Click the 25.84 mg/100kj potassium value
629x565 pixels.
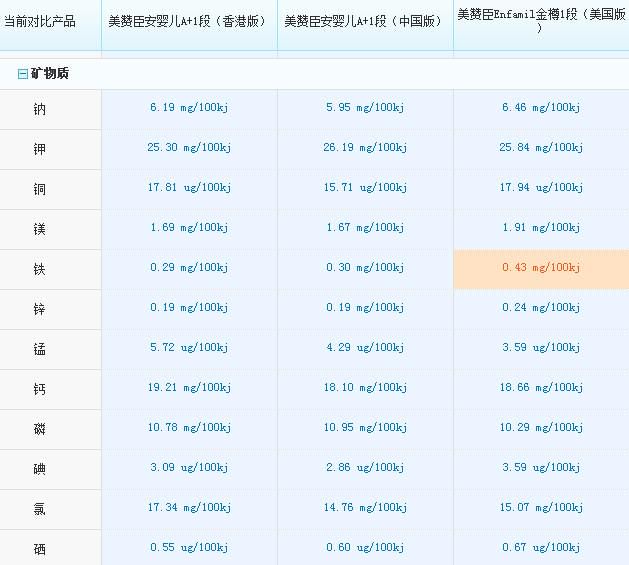tap(541, 148)
